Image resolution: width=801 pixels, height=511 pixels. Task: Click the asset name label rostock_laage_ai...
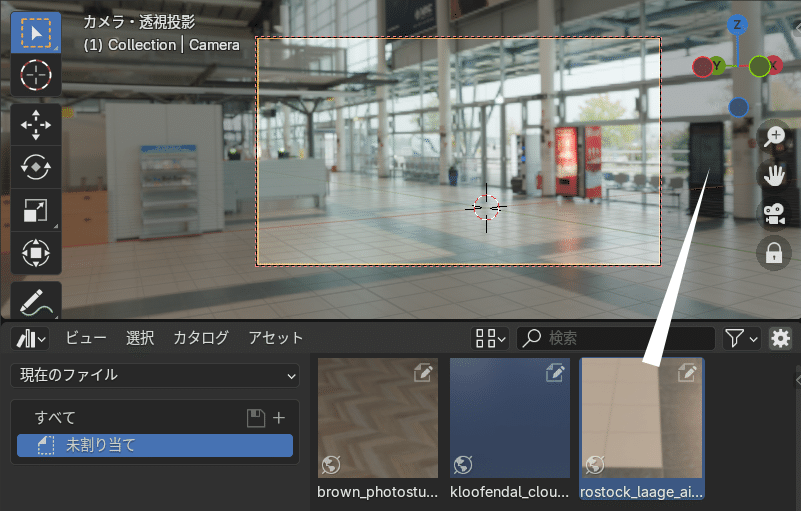click(x=642, y=492)
